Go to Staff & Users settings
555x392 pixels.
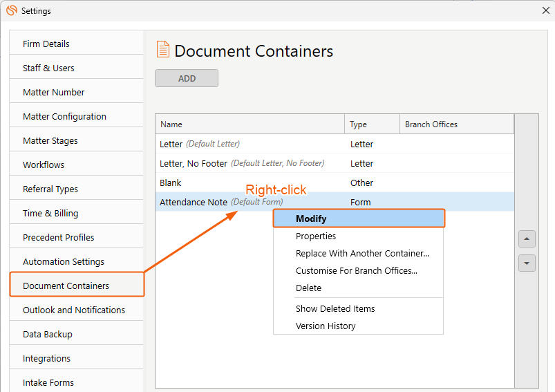pos(48,68)
